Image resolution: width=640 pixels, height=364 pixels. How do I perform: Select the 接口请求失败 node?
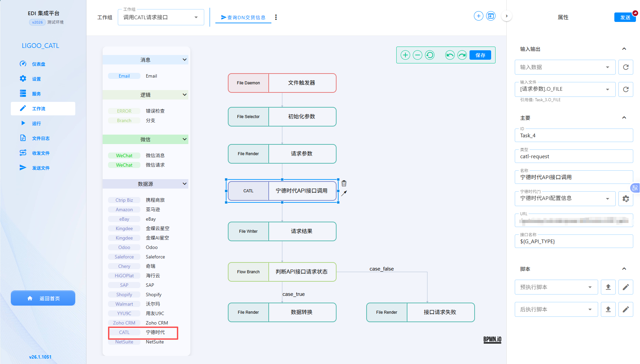tap(421, 312)
